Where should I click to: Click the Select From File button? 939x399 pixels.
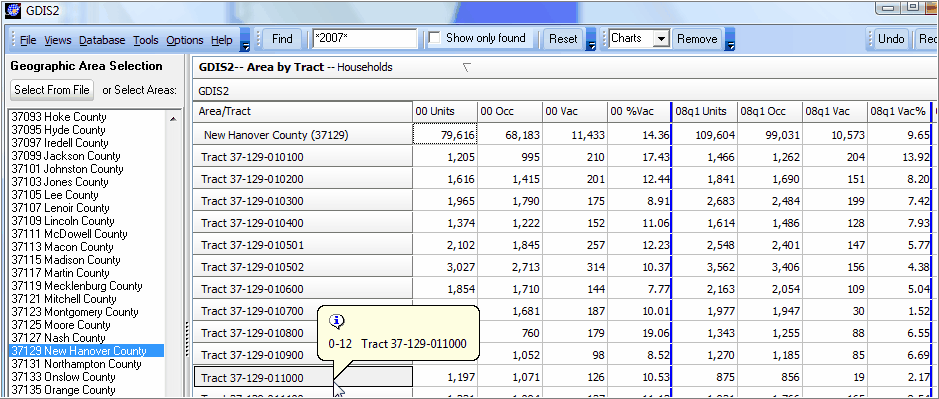pos(52,90)
